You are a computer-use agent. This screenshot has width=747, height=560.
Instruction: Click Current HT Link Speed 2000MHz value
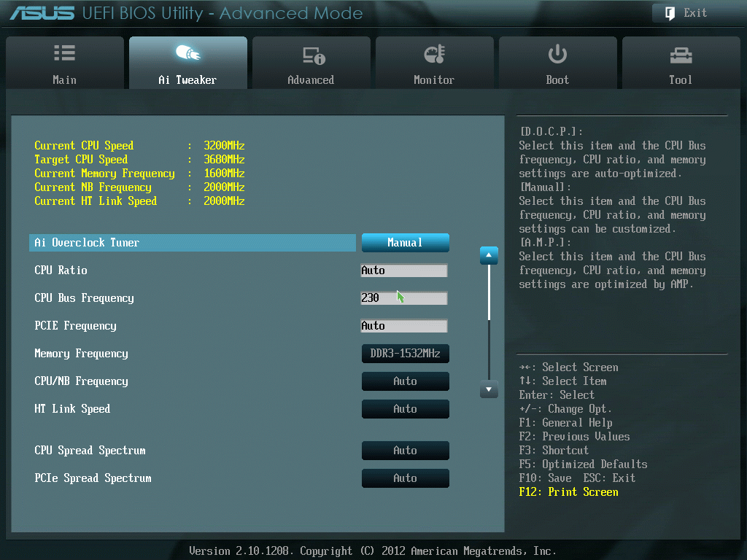point(224,201)
